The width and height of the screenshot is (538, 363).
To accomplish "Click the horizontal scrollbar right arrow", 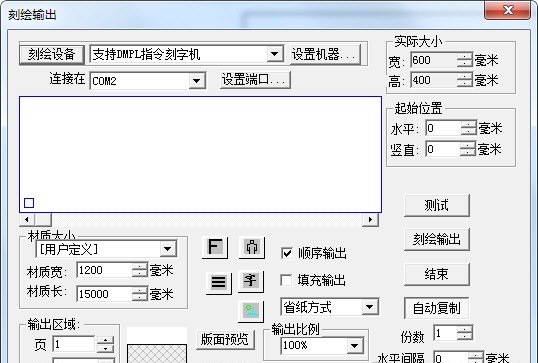I will pos(371,220).
